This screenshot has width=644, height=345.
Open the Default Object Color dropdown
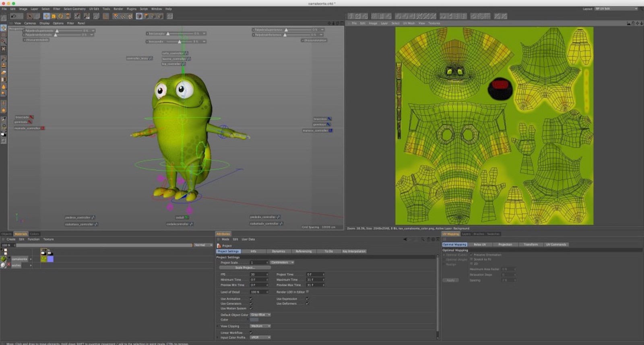pyautogui.click(x=260, y=315)
